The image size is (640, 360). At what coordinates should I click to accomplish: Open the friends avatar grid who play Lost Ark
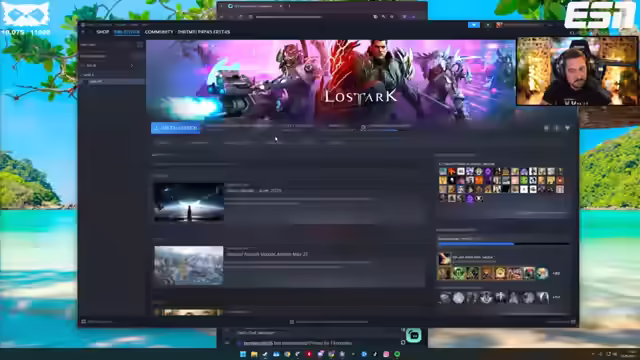[501, 185]
